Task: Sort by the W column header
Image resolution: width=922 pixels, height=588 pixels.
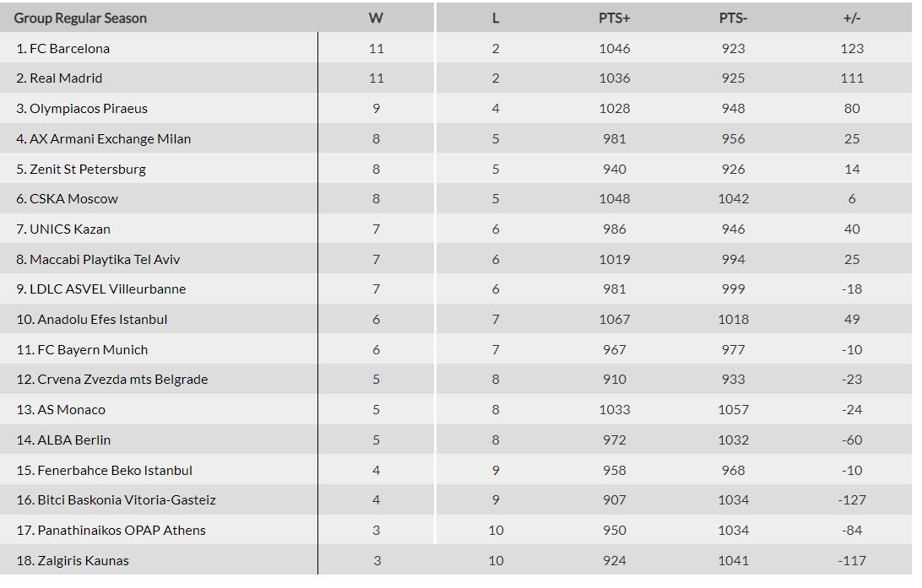Action: [377, 19]
